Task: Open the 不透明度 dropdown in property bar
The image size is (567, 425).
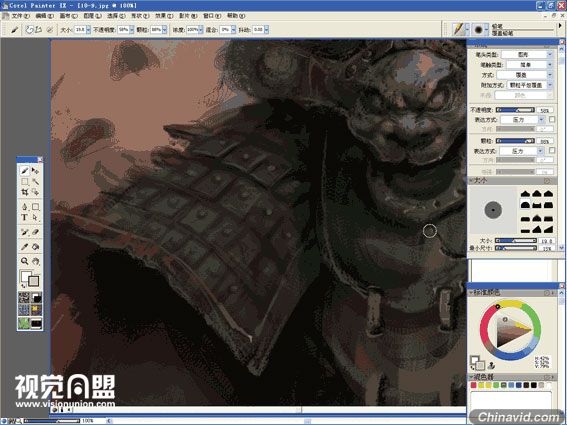Action: [x=132, y=30]
